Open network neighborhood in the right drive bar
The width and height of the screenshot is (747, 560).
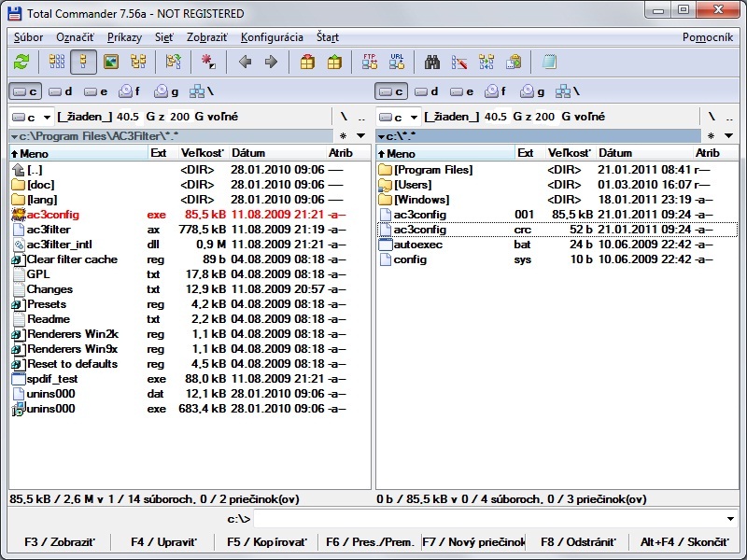tap(567, 91)
